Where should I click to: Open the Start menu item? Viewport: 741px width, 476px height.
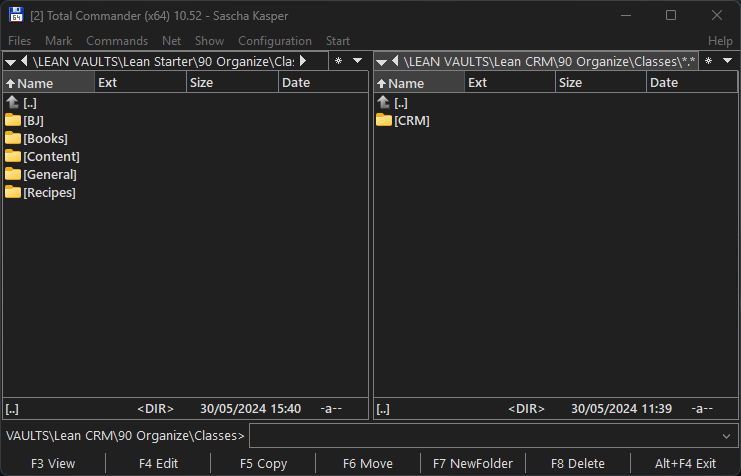(337, 41)
